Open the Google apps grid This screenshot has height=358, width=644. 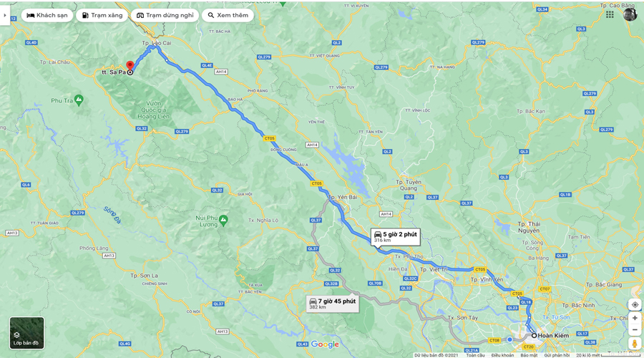tap(610, 14)
